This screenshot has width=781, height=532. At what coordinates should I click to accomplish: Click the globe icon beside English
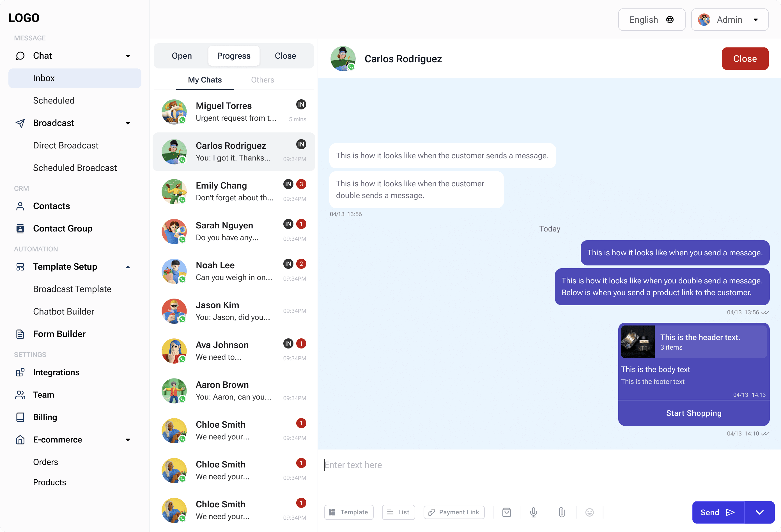point(670,20)
